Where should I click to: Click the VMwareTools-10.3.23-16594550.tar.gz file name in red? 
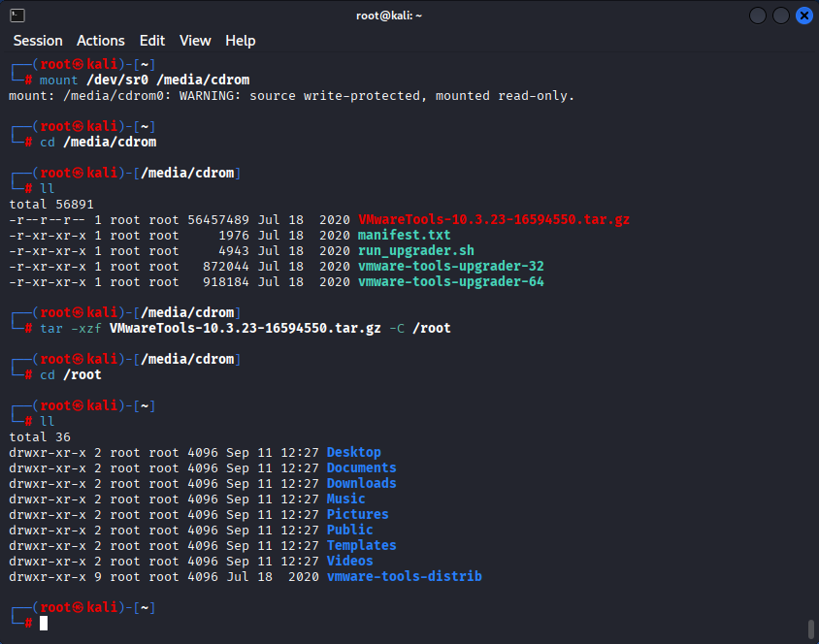494,220
